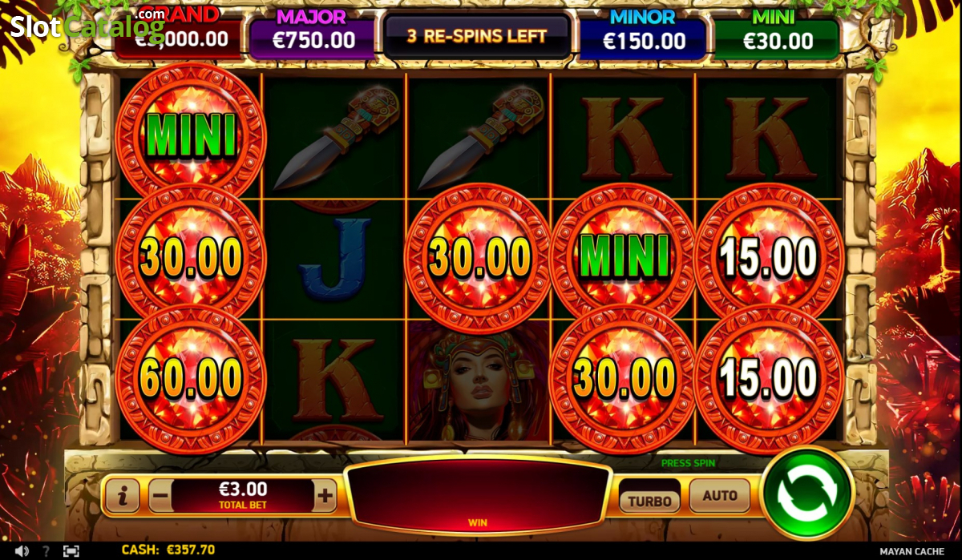Click the MINI €30.00 jackpot panel
The width and height of the screenshot is (962, 560).
tap(778, 35)
